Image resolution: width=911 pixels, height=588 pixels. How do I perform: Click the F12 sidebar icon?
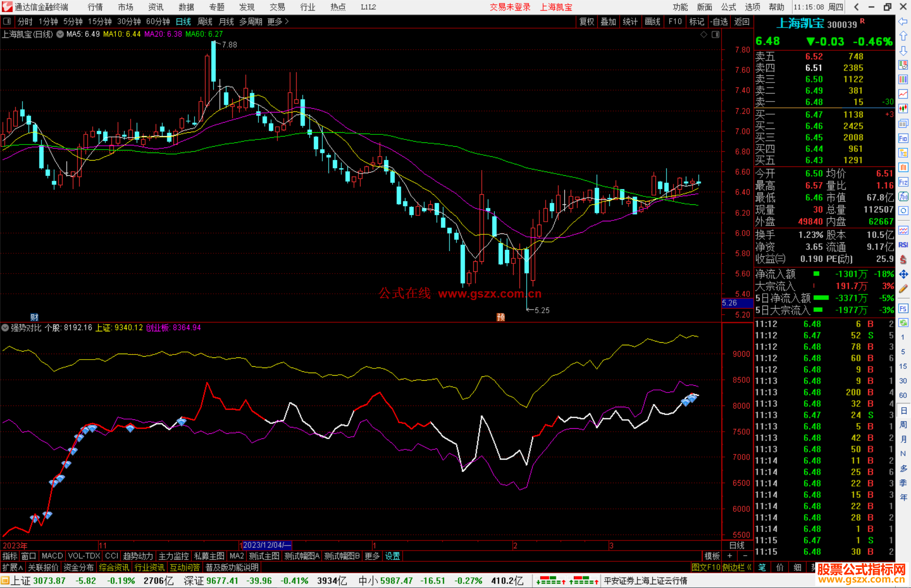click(x=903, y=182)
